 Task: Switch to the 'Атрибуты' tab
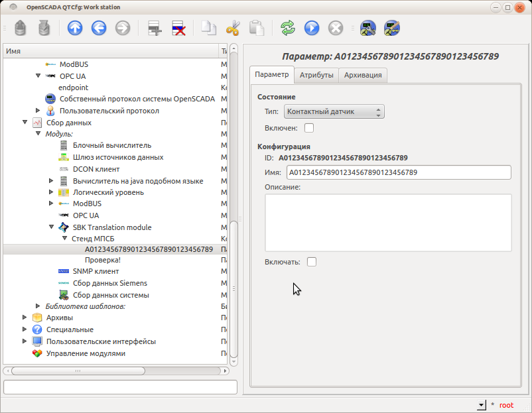[x=316, y=76]
